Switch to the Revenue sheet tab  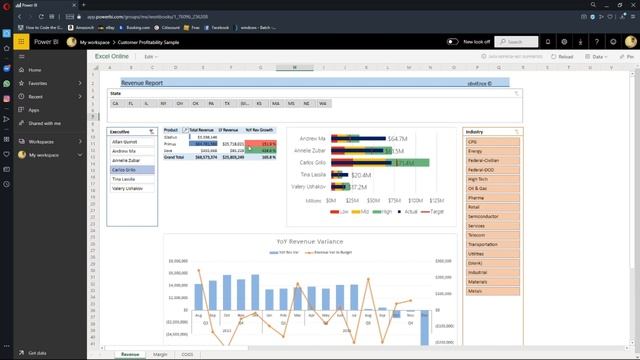click(x=130, y=354)
